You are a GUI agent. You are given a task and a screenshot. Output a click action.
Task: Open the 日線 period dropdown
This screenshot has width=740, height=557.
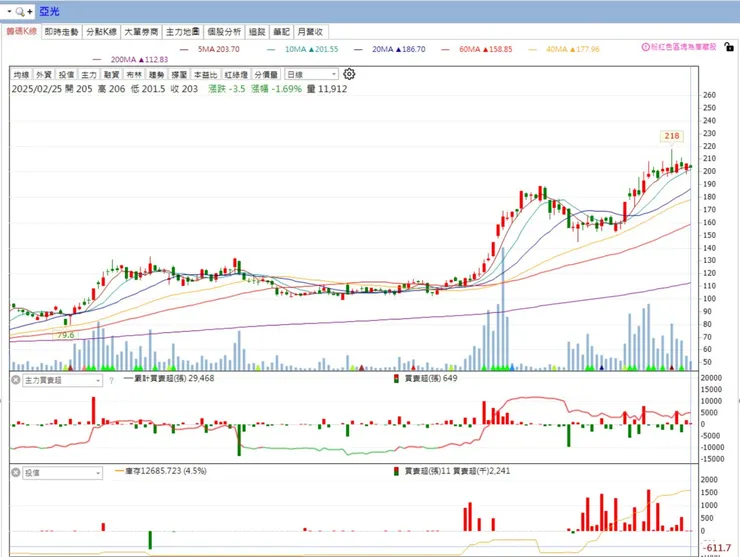pyautogui.click(x=311, y=75)
